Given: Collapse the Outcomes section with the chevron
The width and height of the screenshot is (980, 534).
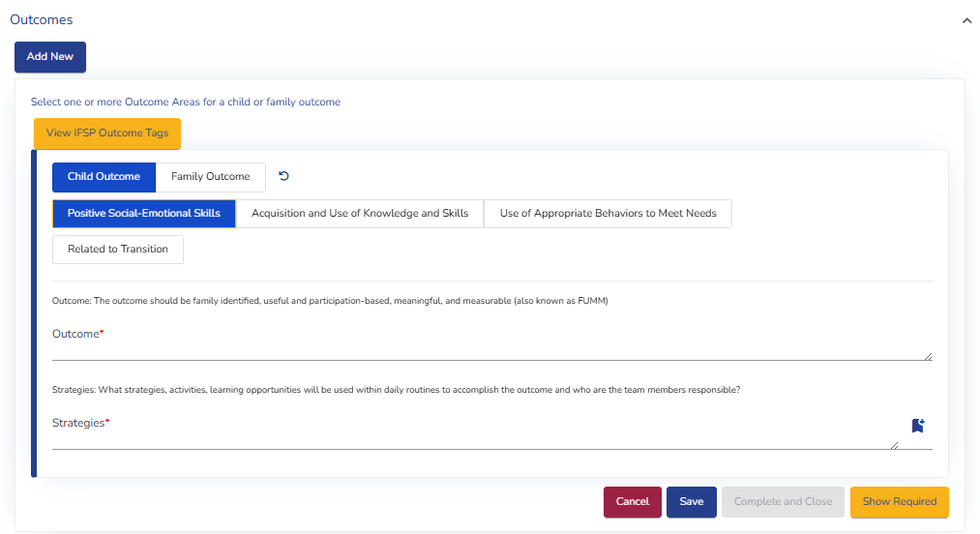Looking at the screenshot, I should pyautogui.click(x=965, y=20).
